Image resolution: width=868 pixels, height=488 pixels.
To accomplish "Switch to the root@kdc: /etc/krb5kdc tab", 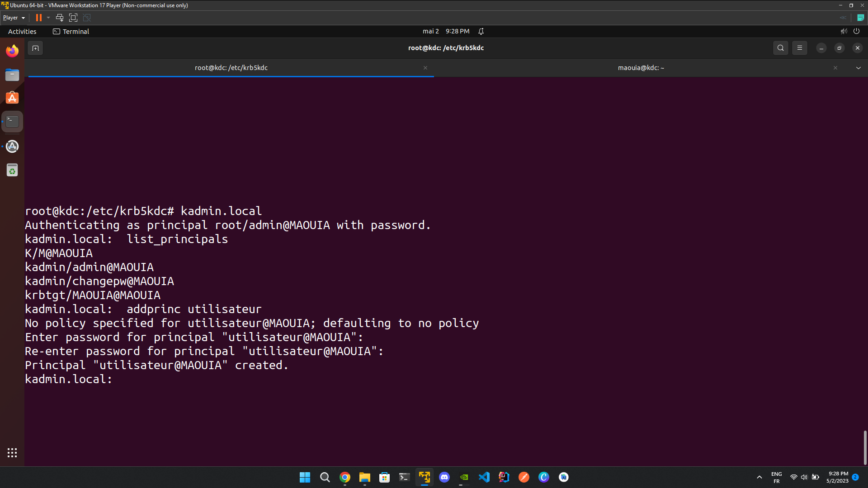I will pos(231,68).
